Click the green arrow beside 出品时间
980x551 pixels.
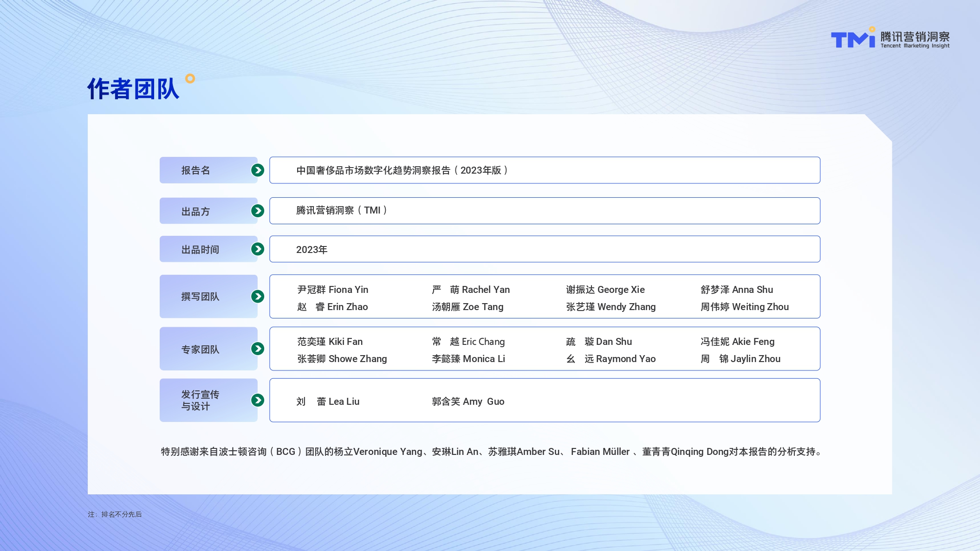[258, 249]
